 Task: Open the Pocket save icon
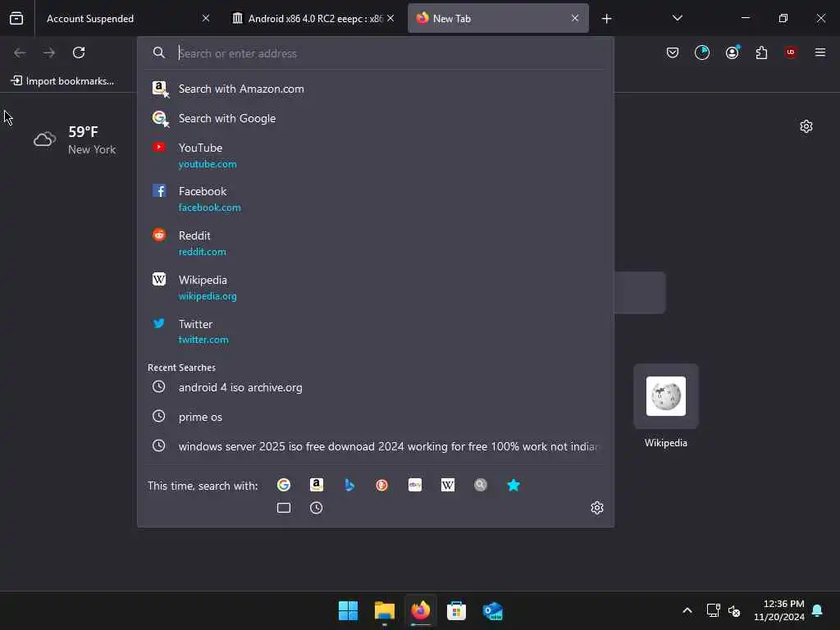pos(673,52)
